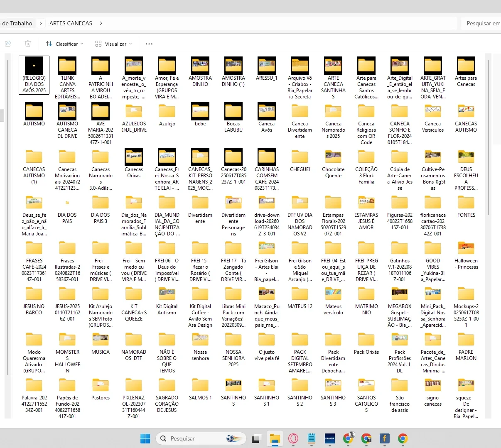
Task: Click the Share icon in the toolbar
Action: pos(8,44)
